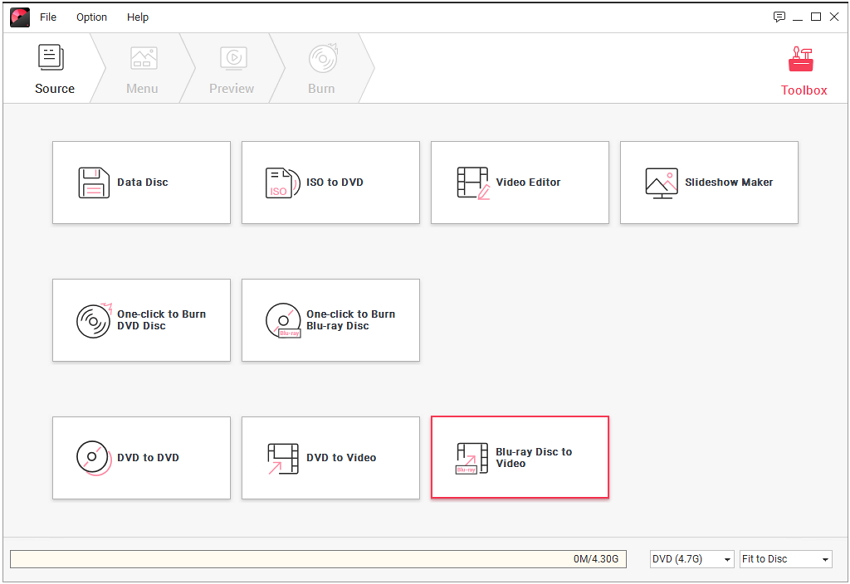Launch the Video Editor tool
Image resolution: width=850 pixels, height=584 pixels.
(519, 182)
